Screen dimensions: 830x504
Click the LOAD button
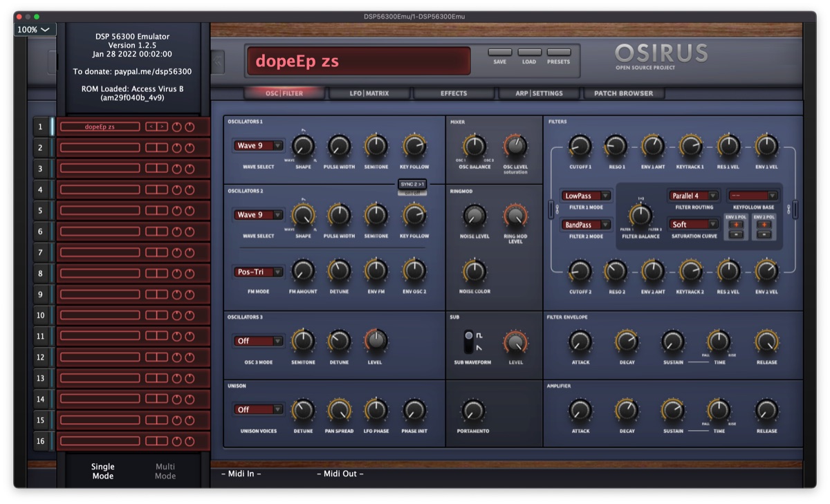(x=529, y=53)
